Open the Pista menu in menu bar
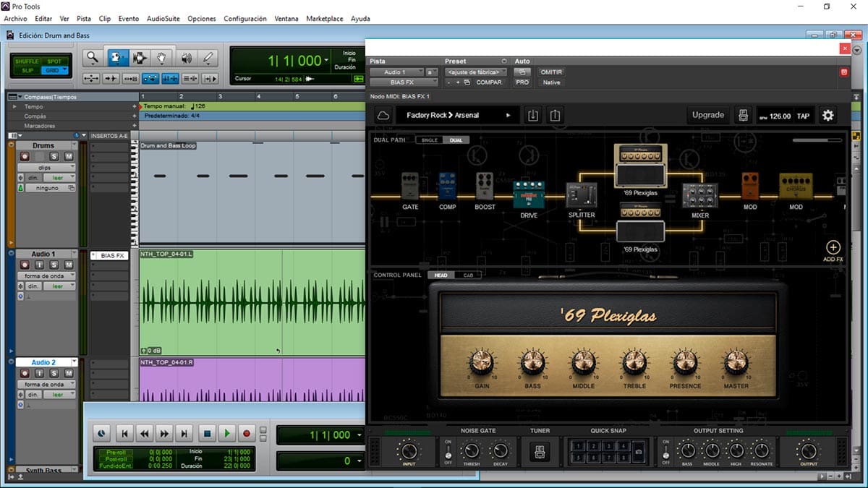This screenshot has width=868, height=488. pyautogui.click(x=84, y=19)
